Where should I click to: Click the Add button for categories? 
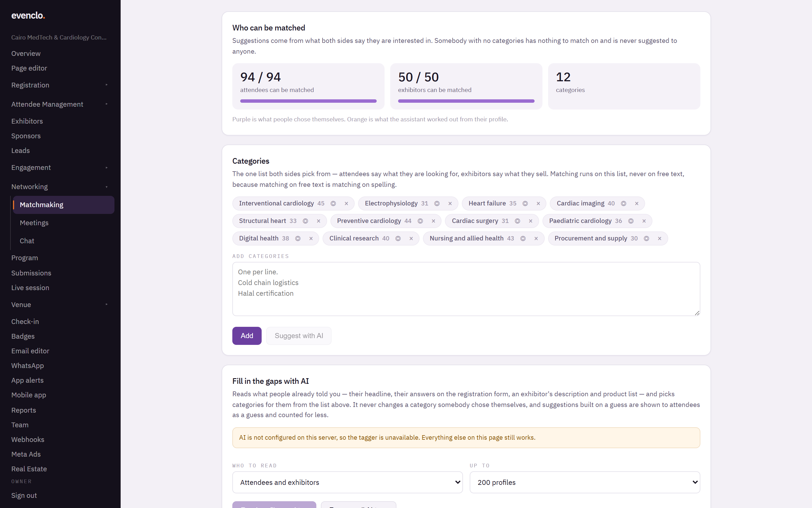click(247, 336)
